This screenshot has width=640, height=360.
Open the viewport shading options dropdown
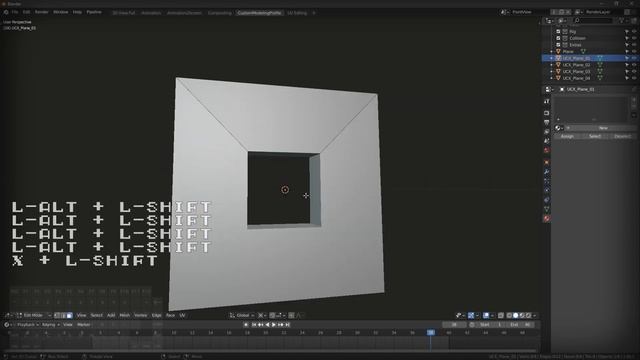pyautogui.click(x=535, y=315)
